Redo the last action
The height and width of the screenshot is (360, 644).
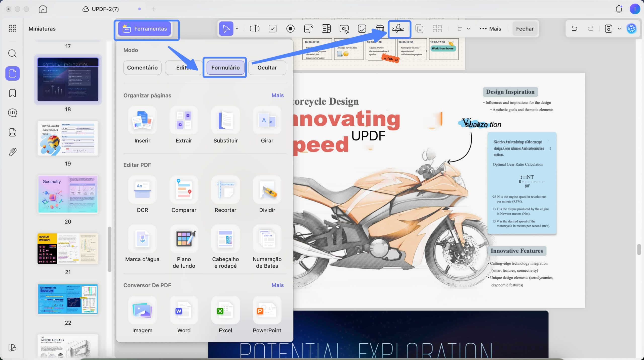pos(590,28)
